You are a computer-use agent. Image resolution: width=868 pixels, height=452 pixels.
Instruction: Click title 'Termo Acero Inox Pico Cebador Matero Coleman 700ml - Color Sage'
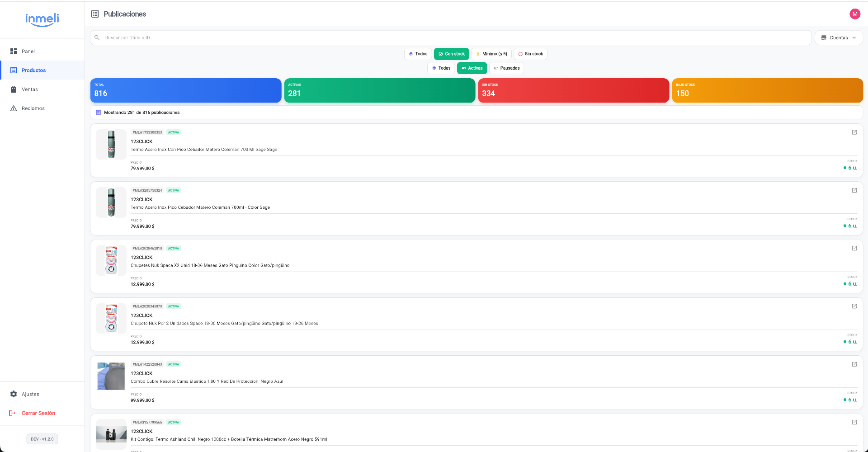(x=200, y=207)
